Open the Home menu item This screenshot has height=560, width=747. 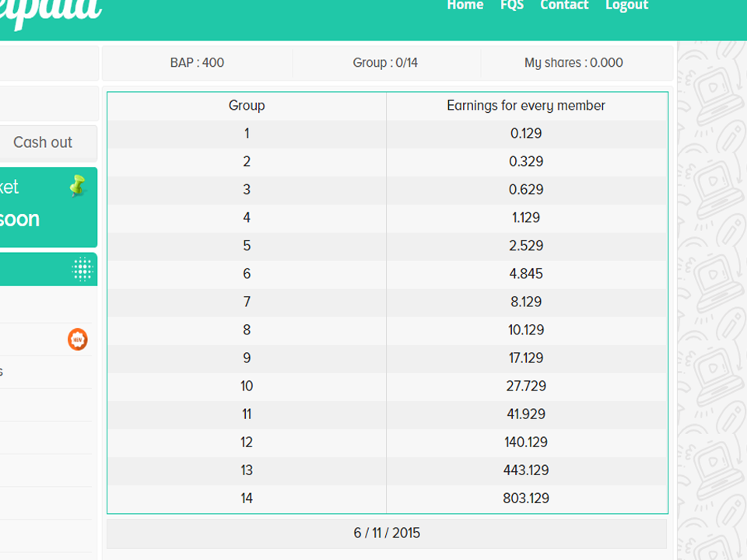coord(465,5)
